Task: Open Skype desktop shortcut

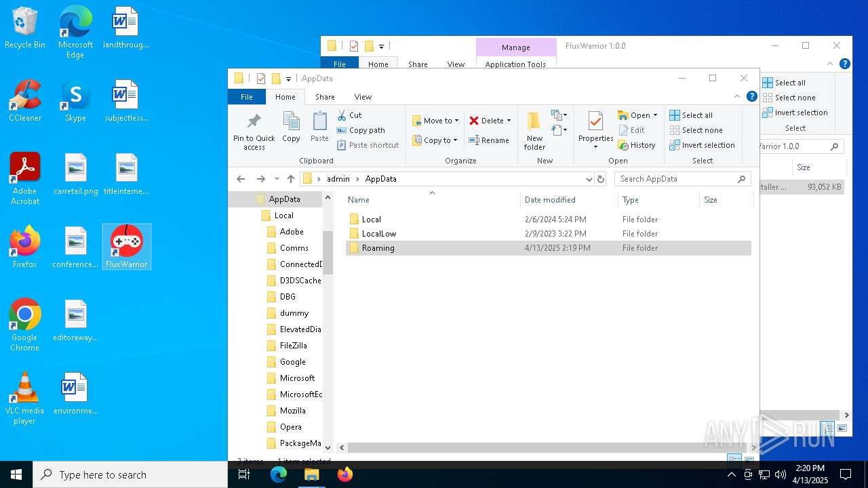Action: coord(75,102)
